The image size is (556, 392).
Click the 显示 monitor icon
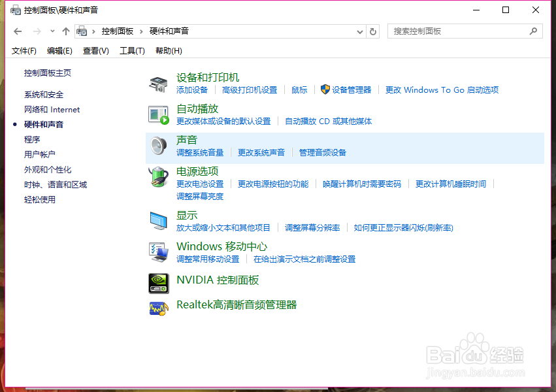(157, 221)
